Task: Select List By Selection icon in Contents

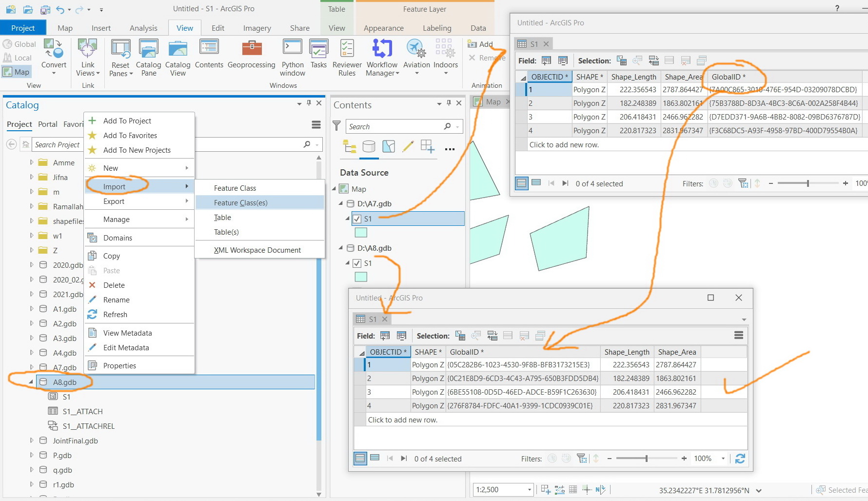Action: (x=389, y=146)
